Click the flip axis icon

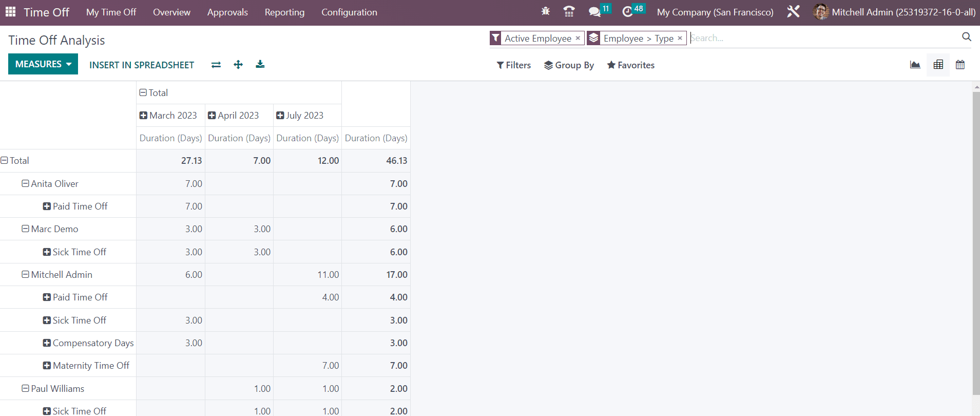pos(216,65)
